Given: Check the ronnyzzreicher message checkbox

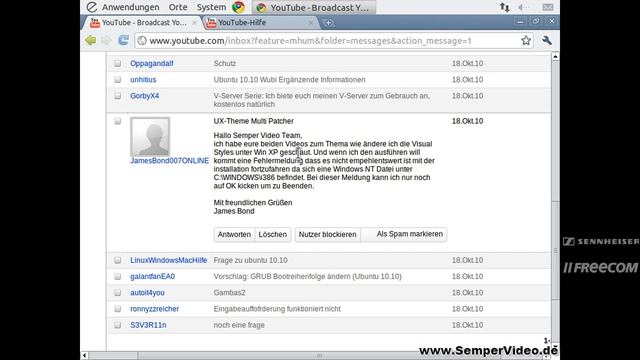Looking at the screenshot, I should pyautogui.click(x=118, y=309).
